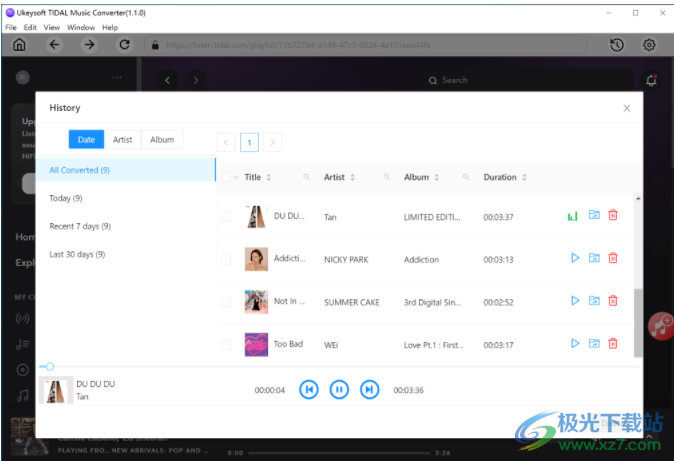The image size is (674, 461).
Task: Click the DU DU album thumbnail in list
Action: coord(256,216)
